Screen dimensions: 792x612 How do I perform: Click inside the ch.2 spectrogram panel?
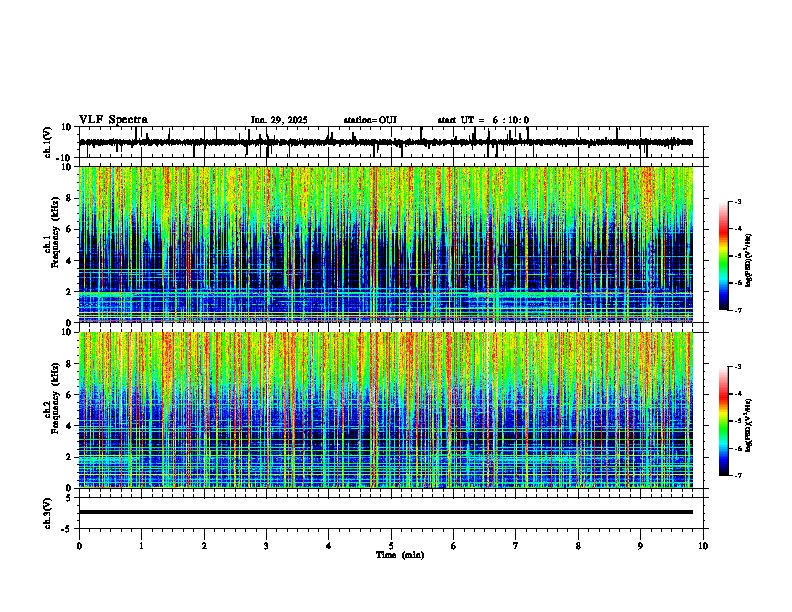click(386, 410)
